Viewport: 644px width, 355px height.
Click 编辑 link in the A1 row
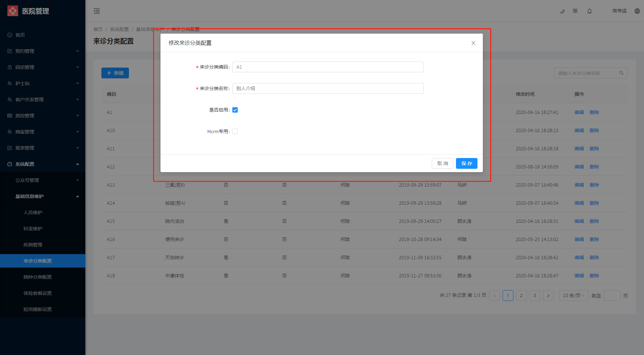point(579,112)
